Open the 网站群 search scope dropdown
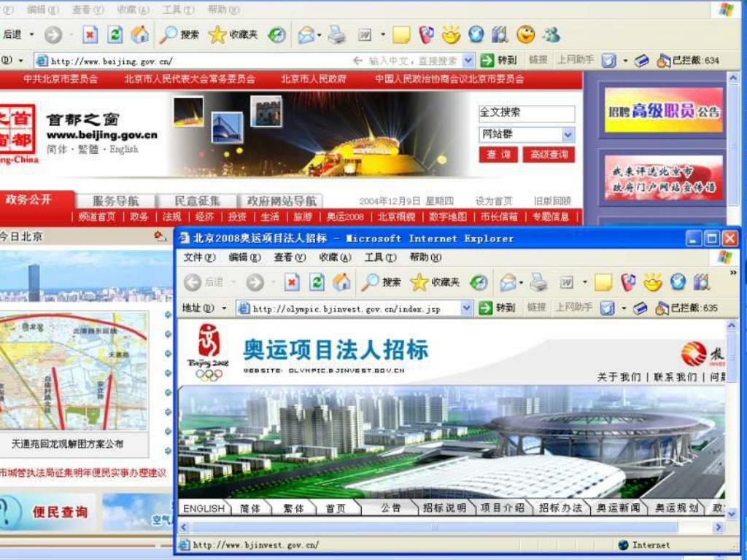 point(568,135)
